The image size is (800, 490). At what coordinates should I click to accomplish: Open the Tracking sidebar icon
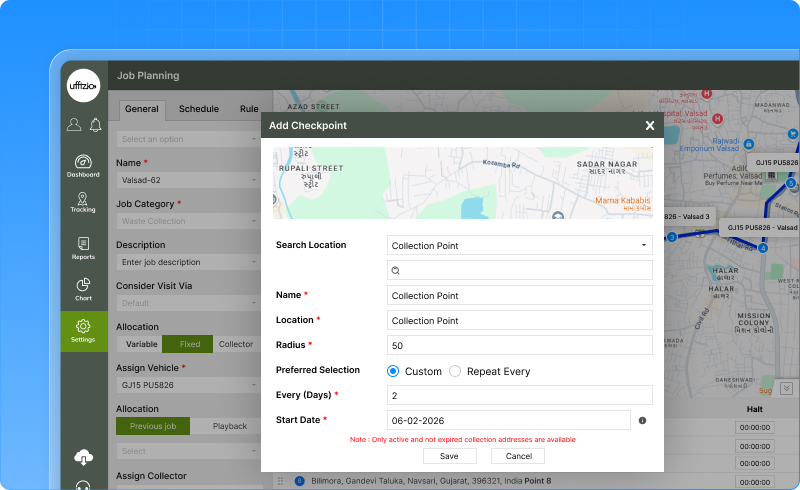(x=83, y=201)
